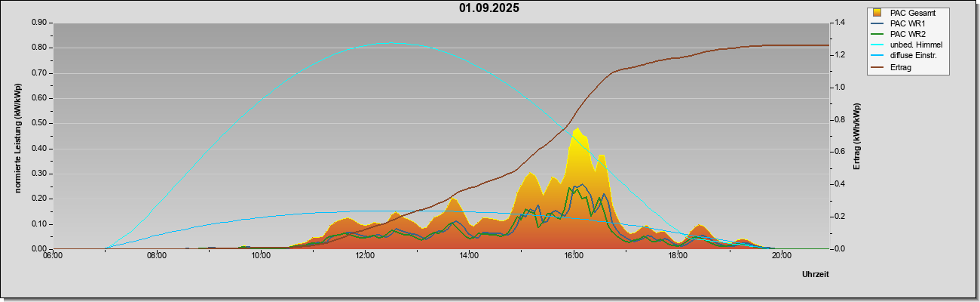Image resolution: width=980 pixels, height=302 pixels.
Task: Click the unbed. Himmel legend entry
Action: click(x=907, y=45)
